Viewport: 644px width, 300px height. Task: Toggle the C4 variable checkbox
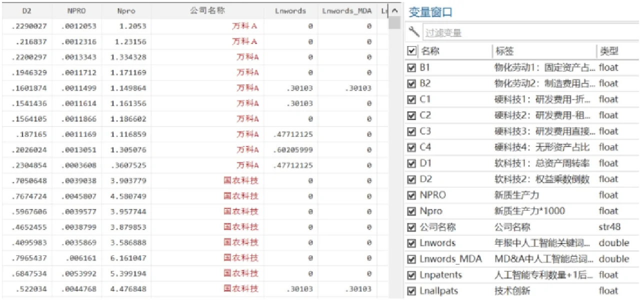(x=412, y=147)
